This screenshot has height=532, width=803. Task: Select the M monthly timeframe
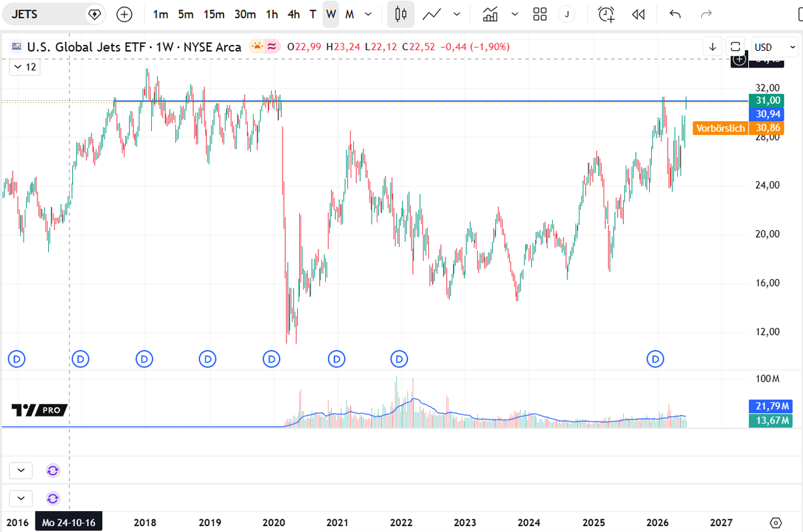point(349,14)
